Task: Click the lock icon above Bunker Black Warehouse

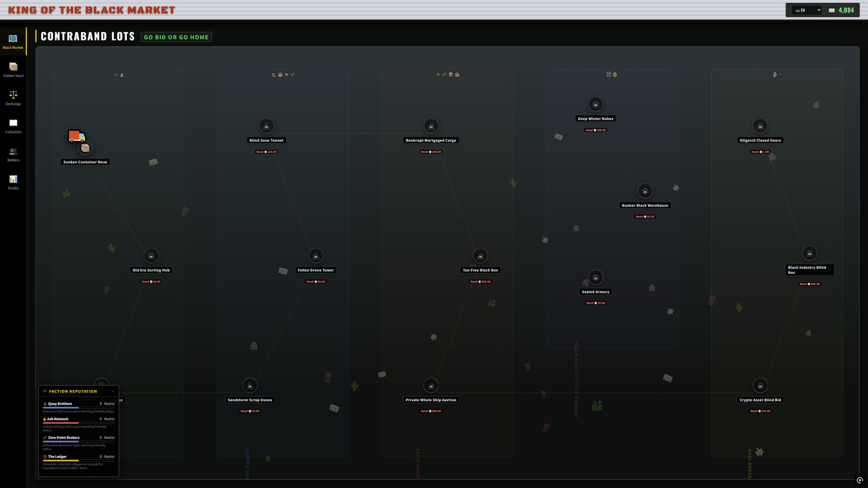Action: pos(645,191)
